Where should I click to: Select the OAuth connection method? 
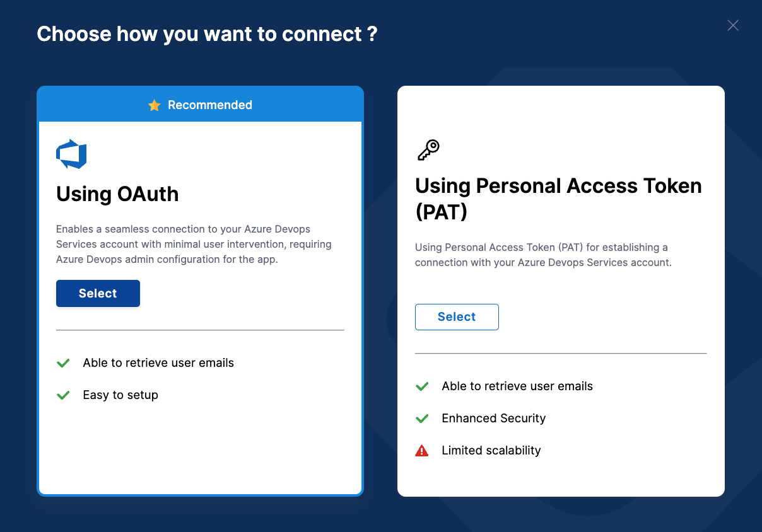(x=98, y=293)
